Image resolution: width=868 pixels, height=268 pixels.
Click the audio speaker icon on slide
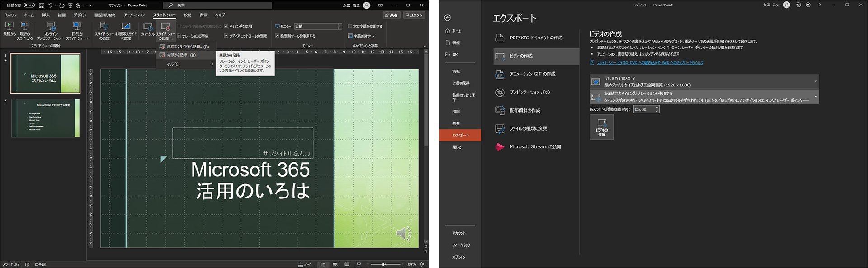pos(404,233)
